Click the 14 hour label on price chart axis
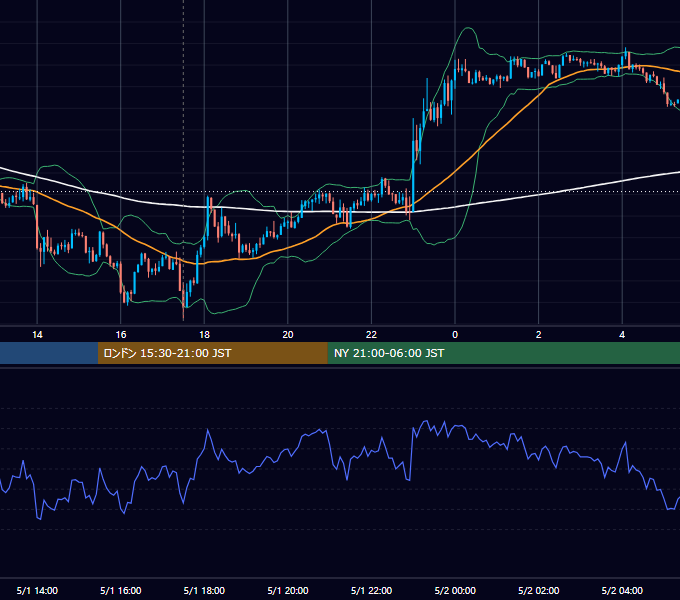Image resolution: width=680 pixels, height=600 pixels. [37, 334]
